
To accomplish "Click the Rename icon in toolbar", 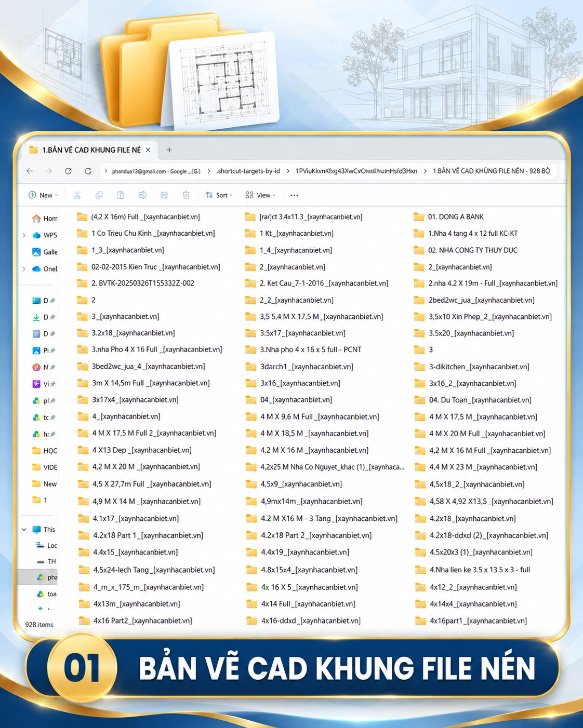I will [142, 195].
